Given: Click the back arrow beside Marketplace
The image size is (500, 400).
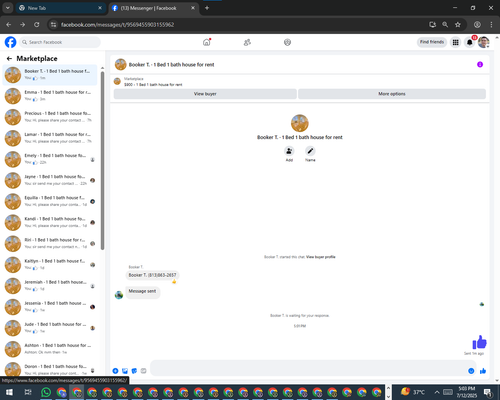Looking at the screenshot, I should pyautogui.click(x=9, y=59).
